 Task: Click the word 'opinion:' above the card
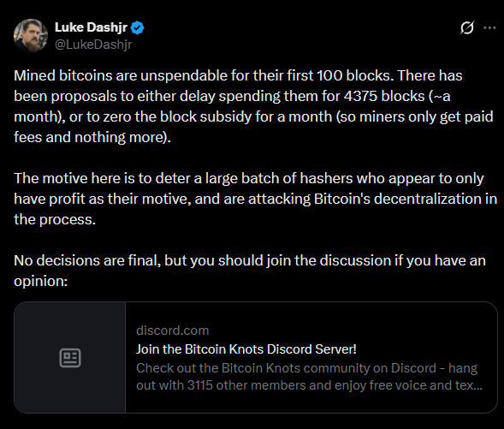coord(41,282)
